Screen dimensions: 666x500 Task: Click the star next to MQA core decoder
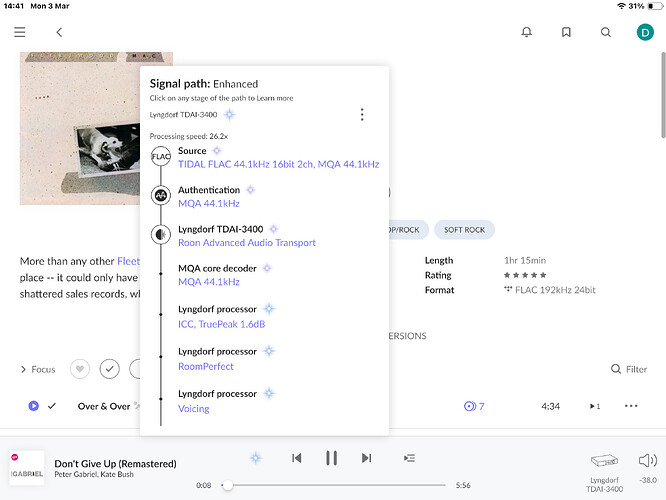(x=267, y=268)
